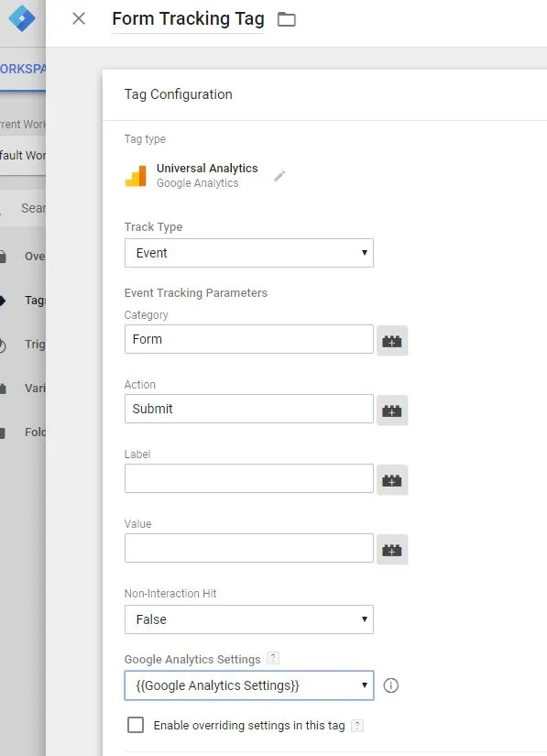Open the Track Type dropdown
Screen dimensions: 547x756
coord(248,253)
